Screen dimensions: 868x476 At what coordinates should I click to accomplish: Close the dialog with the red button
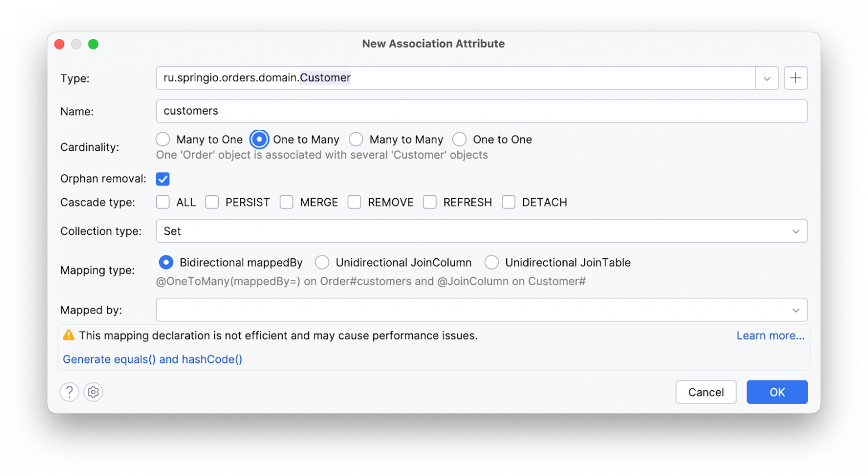pyautogui.click(x=60, y=44)
